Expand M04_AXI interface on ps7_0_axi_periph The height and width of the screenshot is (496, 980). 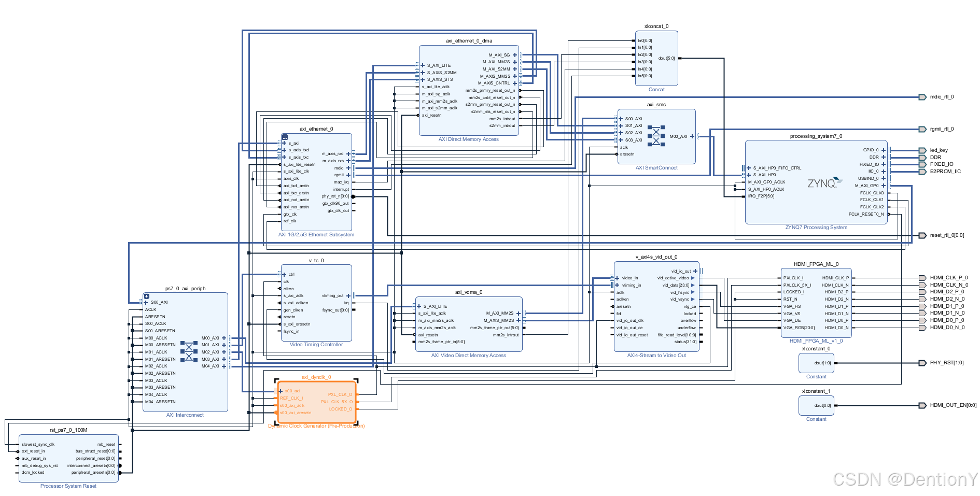tap(224, 366)
